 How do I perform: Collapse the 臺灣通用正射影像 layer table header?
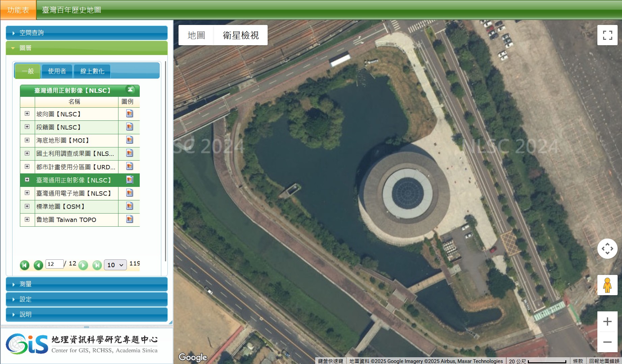pos(130,90)
